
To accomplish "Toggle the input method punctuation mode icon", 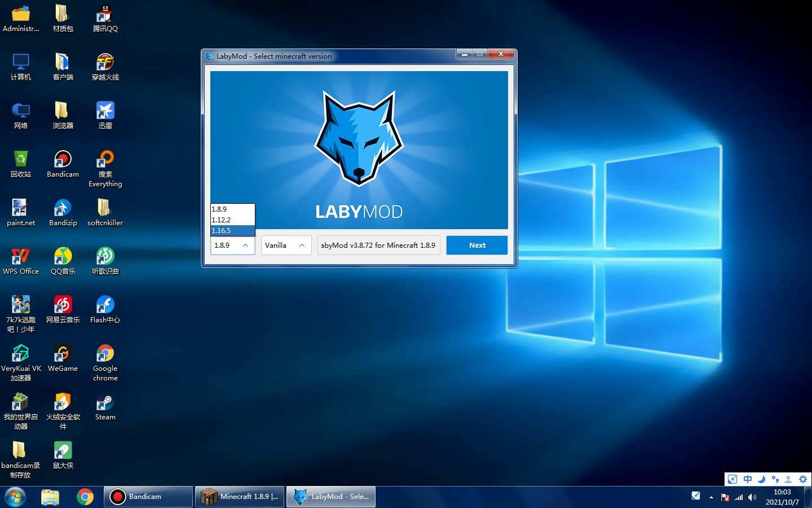I will [775, 479].
